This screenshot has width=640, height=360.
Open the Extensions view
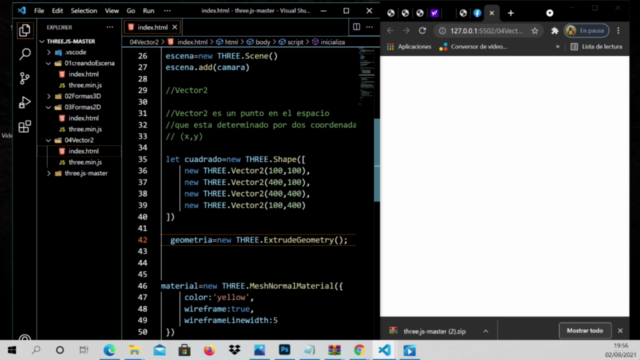point(24,126)
